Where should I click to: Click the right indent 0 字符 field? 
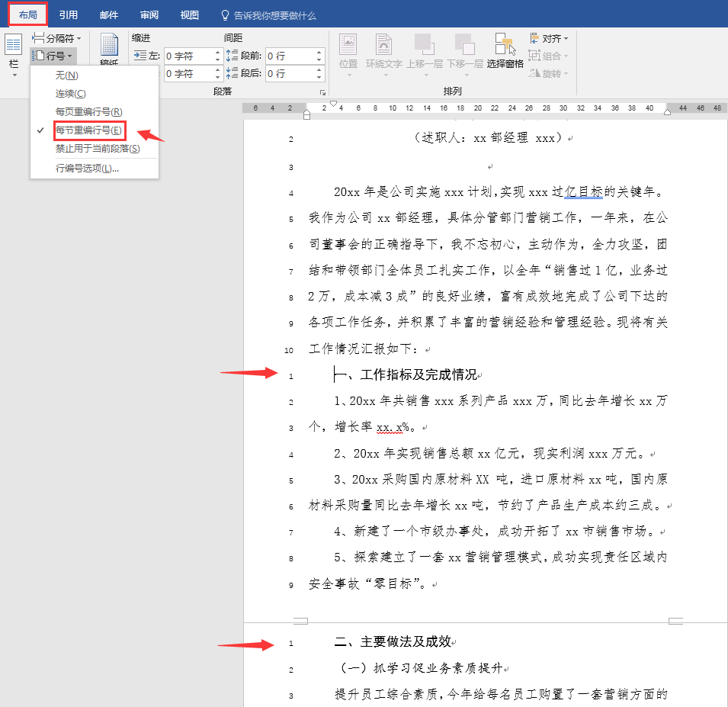tap(189, 73)
